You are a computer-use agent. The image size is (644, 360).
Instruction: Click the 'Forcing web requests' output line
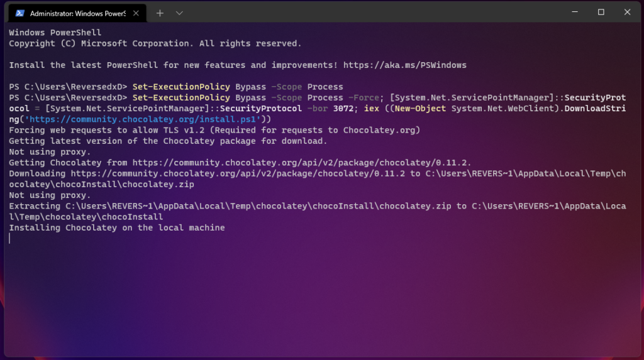coord(214,130)
